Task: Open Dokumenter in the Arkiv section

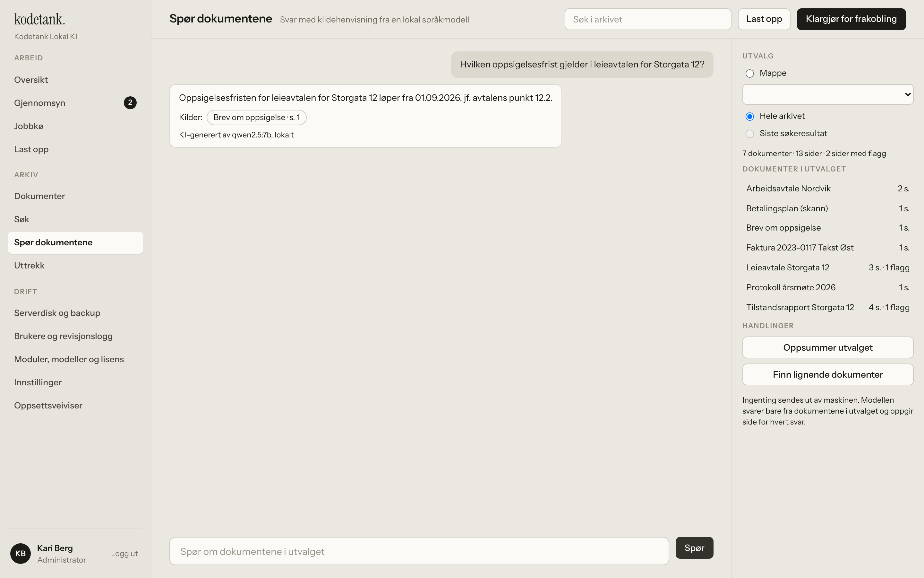Action: tap(75, 196)
